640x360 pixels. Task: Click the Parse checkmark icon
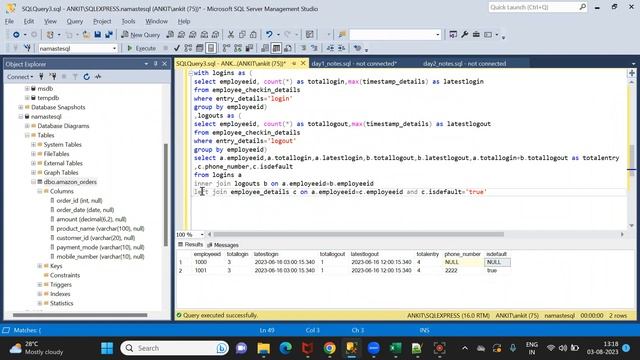(x=176, y=48)
